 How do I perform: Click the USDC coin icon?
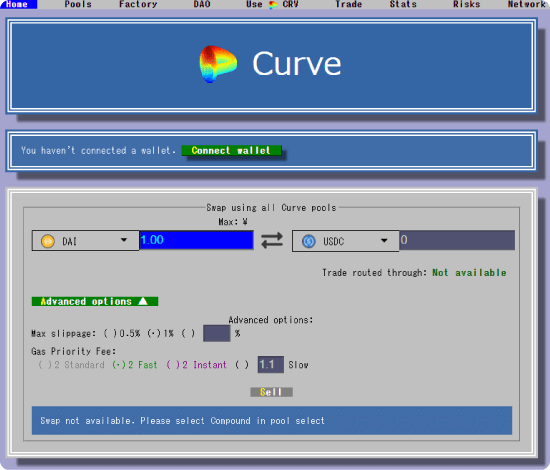tap(309, 241)
